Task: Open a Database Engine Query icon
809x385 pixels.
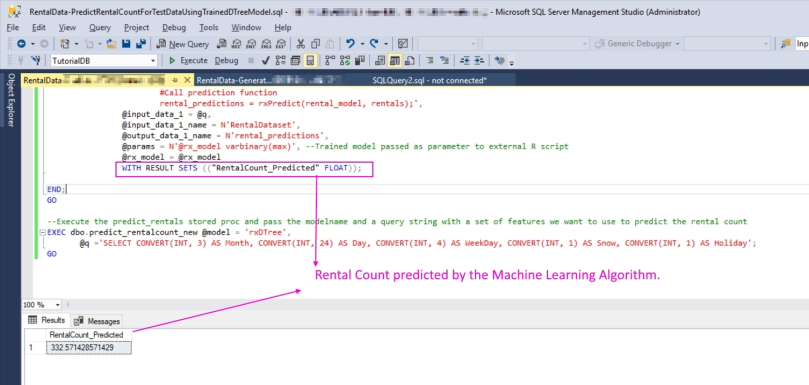Action: [x=221, y=44]
